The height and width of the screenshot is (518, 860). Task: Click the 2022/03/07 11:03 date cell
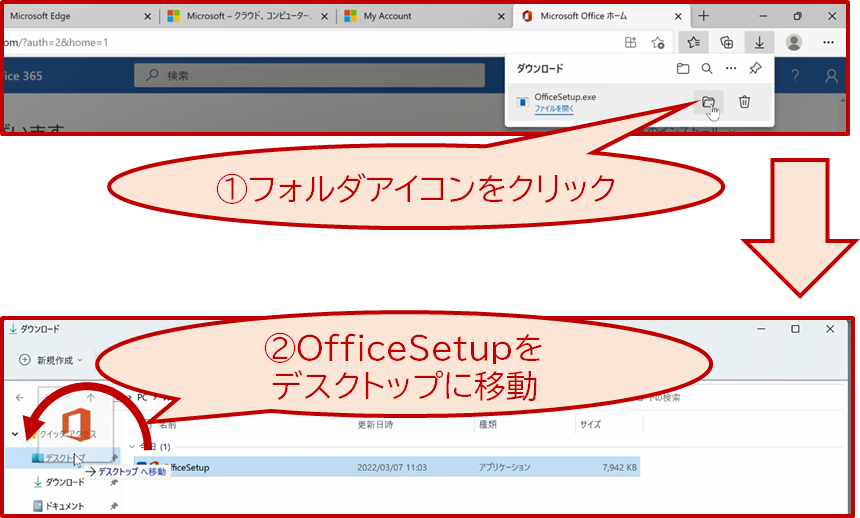392,468
